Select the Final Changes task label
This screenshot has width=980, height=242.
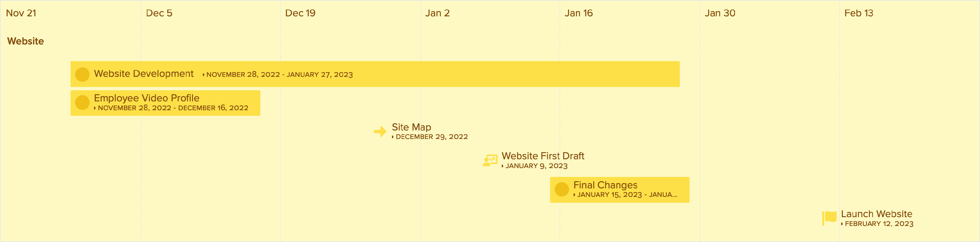605,185
